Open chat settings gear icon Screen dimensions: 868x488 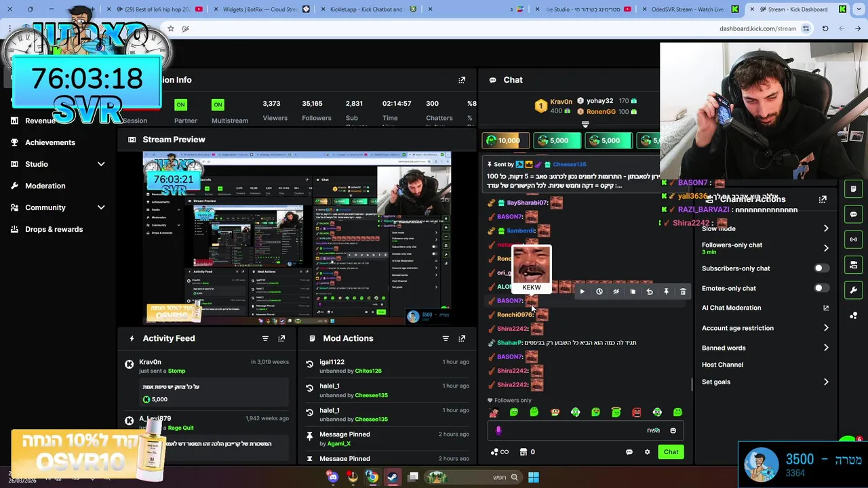pyautogui.click(x=647, y=452)
